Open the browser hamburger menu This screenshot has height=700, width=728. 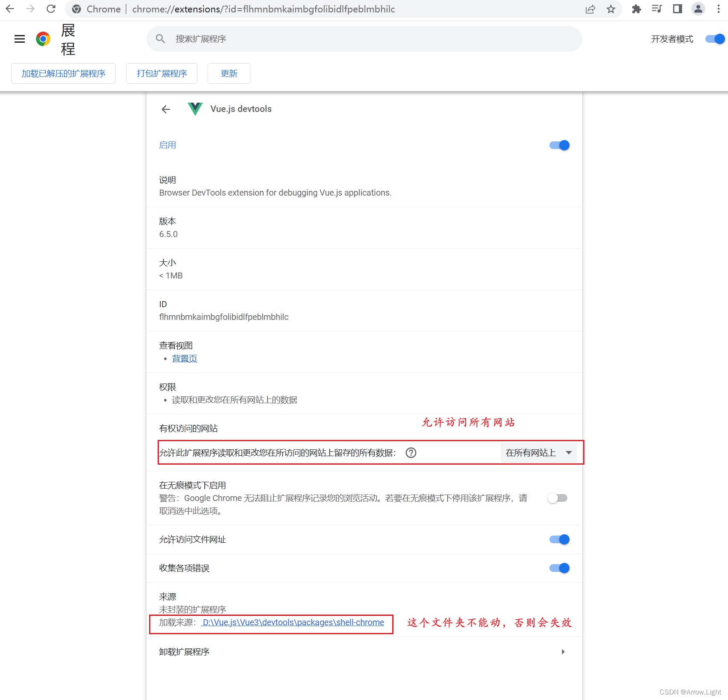(x=19, y=38)
